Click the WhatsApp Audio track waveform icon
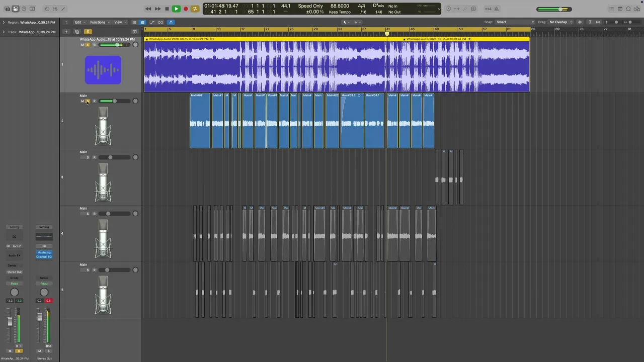This screenshot has width=644, height=362. click(x=103, y=69)
